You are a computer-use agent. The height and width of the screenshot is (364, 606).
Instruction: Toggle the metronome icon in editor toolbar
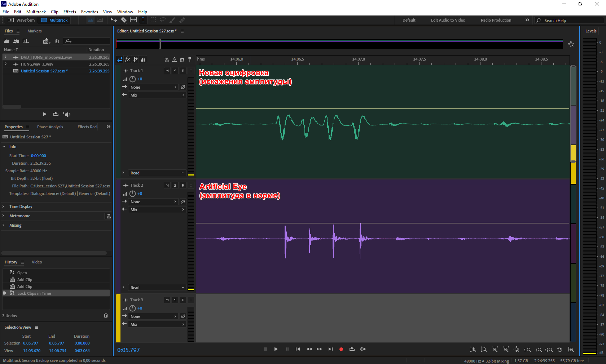tap(167, 60)
